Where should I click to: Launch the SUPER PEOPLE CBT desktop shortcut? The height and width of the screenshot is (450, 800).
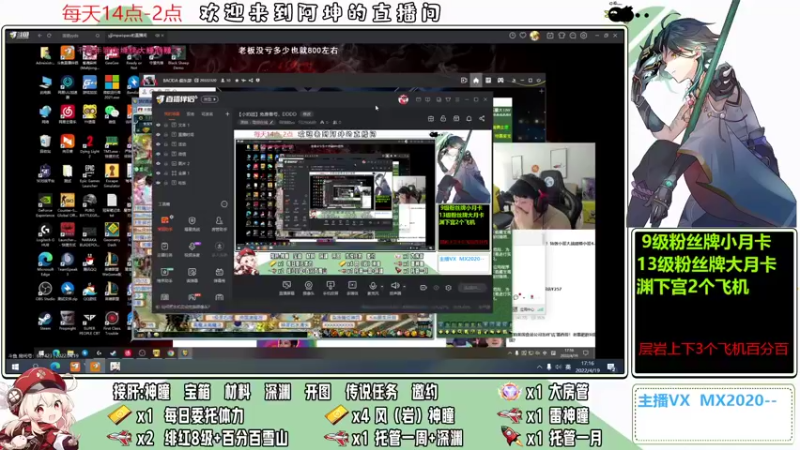point(89,322)
